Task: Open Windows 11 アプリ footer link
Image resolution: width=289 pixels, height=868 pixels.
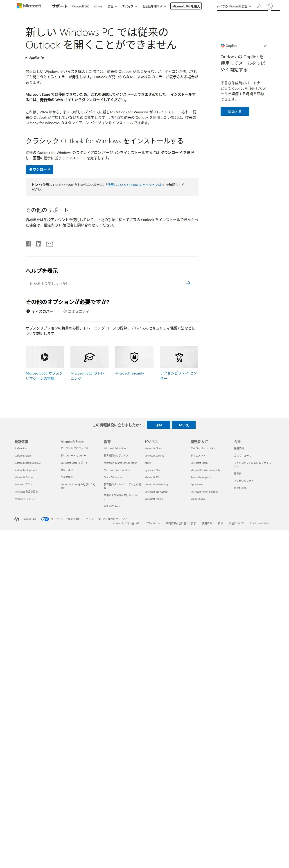Action: pyautogui.click(x=25, y=499)
